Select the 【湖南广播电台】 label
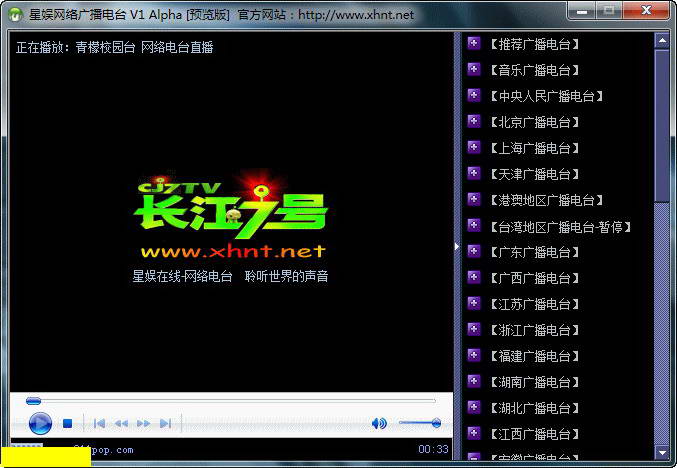This screenshot has height=468, width=677. [x=534, y=382]
